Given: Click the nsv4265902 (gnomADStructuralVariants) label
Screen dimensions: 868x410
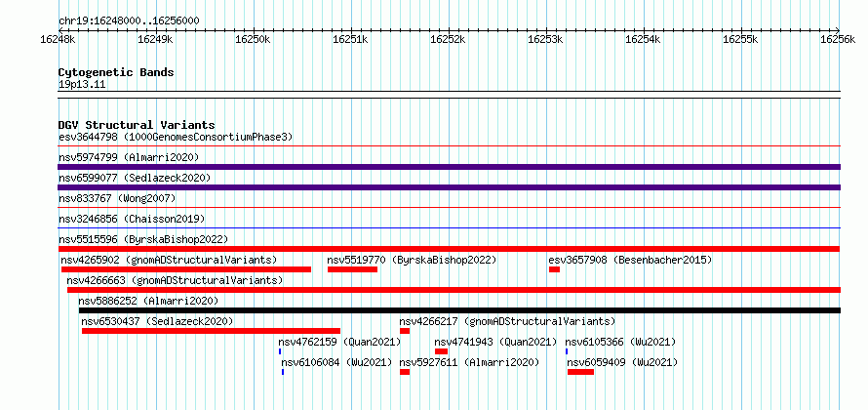Looking at the screenshot, I should coord(170,260).
